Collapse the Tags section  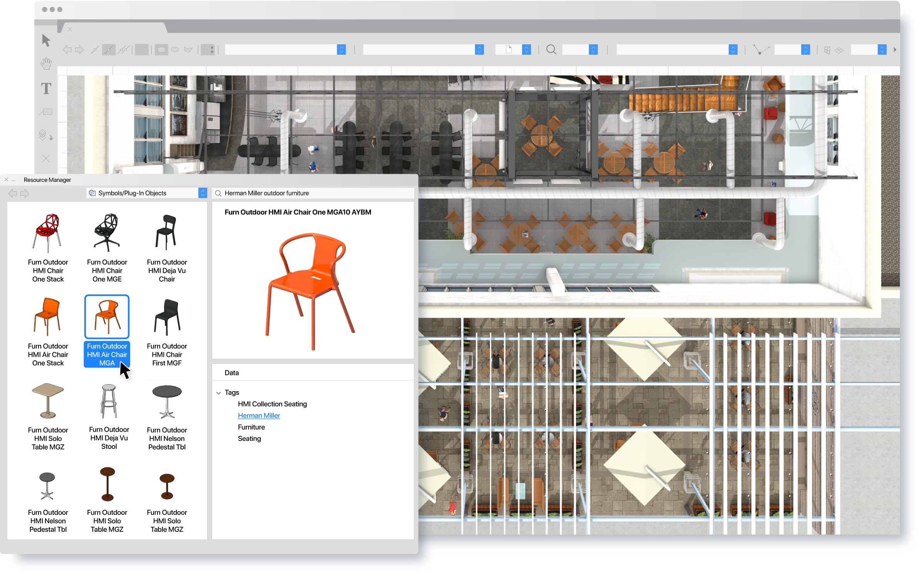[x=219, y=393]
